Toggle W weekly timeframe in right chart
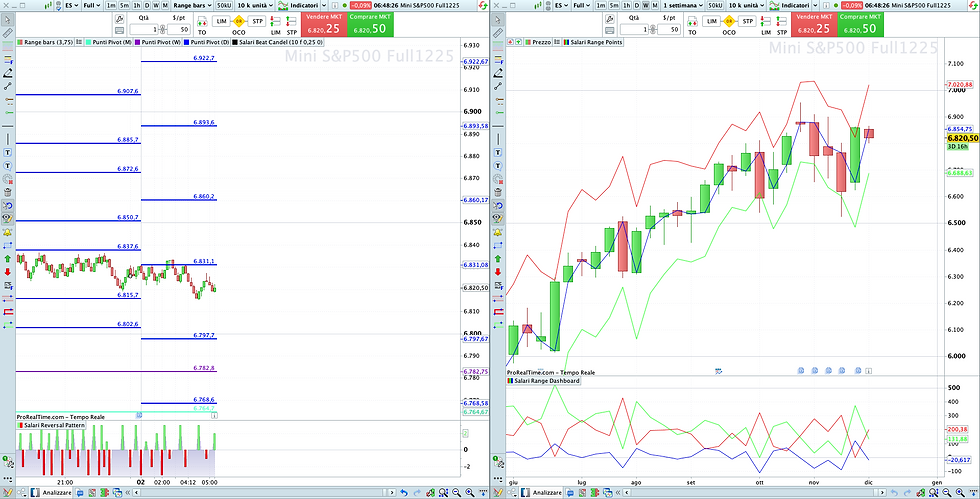This screenshot has height=499, width=980. click(646, 5)
